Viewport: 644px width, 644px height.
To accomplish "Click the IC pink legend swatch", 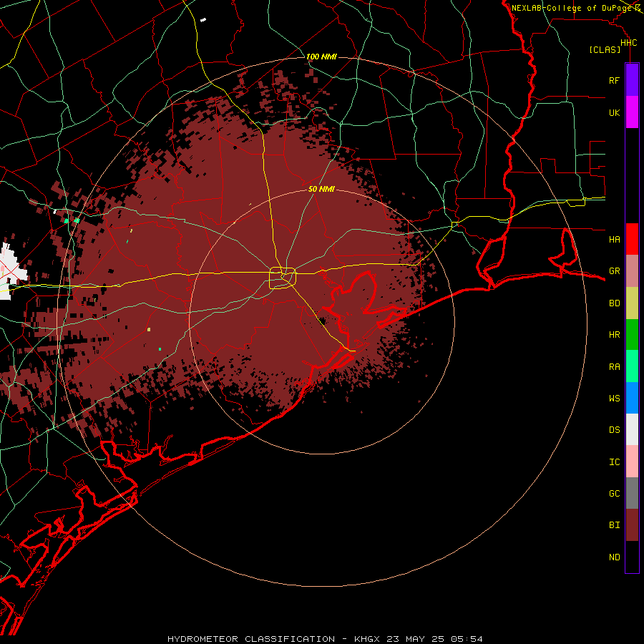I will (632, 462).
